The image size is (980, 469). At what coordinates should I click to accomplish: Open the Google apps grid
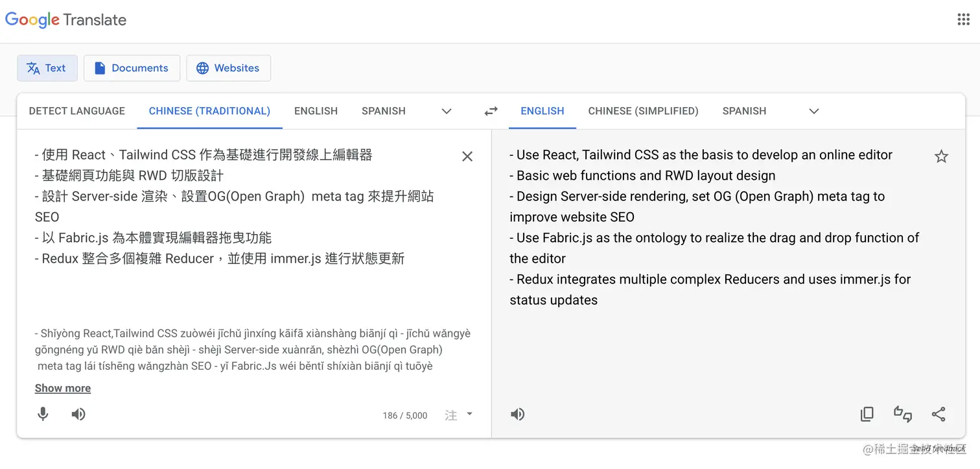coord(963,19)
